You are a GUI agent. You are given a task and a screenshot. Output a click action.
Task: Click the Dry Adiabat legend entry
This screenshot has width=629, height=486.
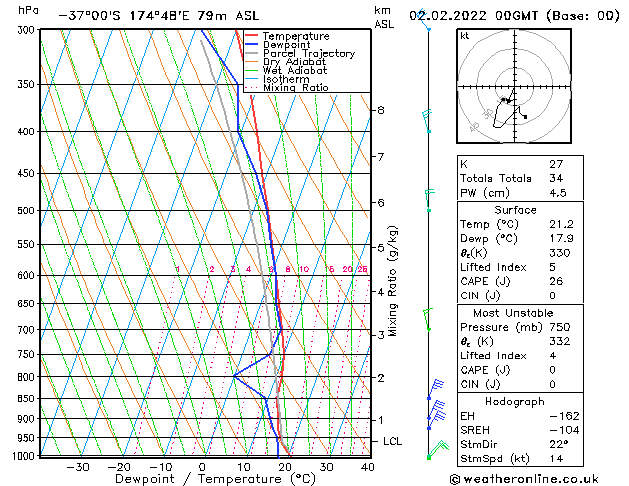[294, 62]
